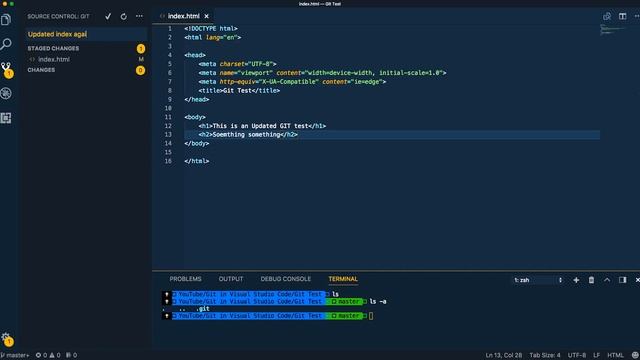Close the index.html editor tab
640x360 pixels.
(207, 16)
